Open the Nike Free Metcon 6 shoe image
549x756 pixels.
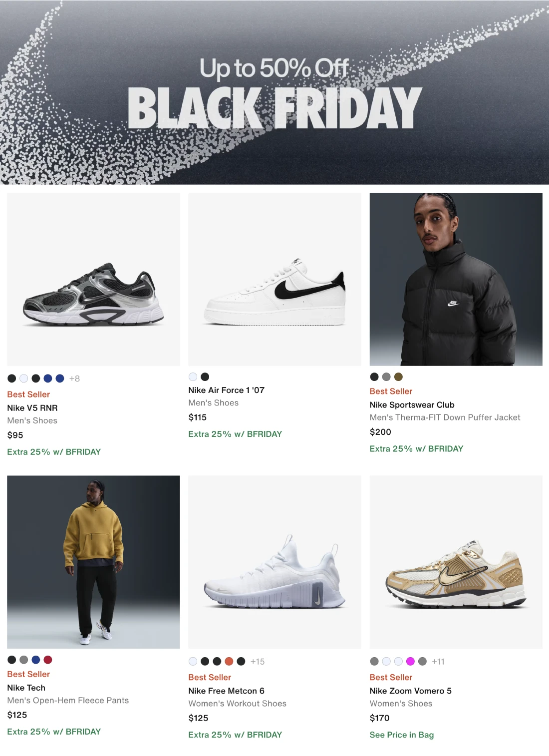[x=274, y=562]
